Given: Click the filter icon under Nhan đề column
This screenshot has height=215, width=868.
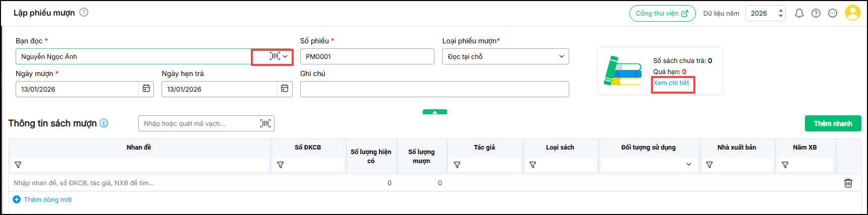Looking at the screenshot, I should click(x=18, y=165).
